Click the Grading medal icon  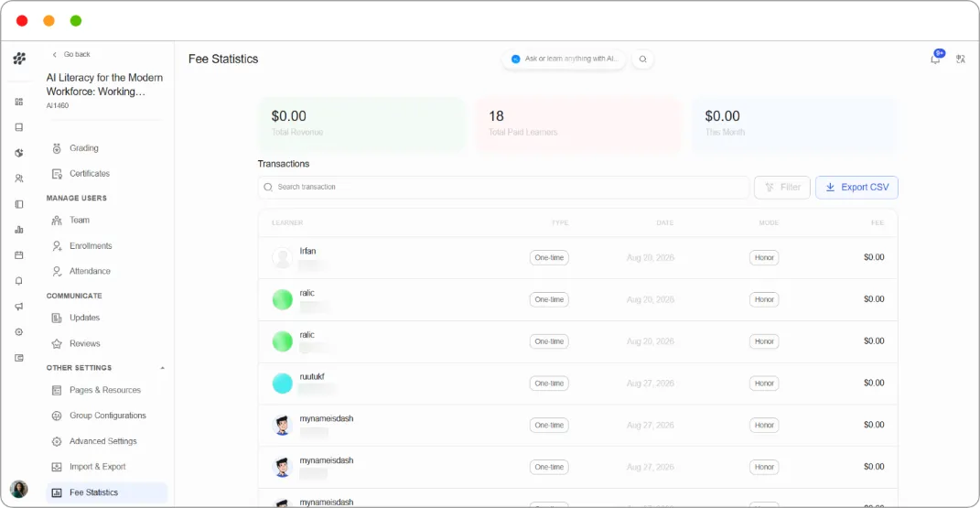tap(57, 148)
